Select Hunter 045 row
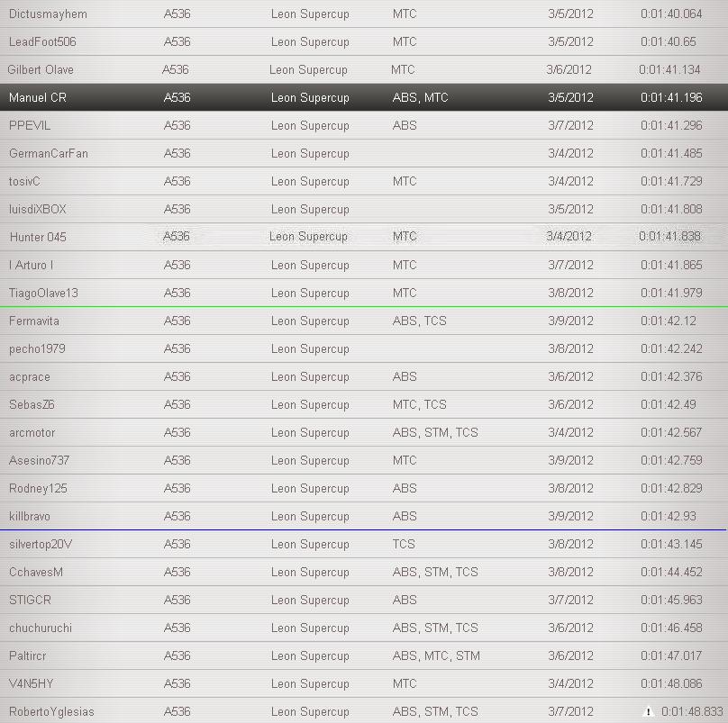This screenshot has height=723, width=728. (364, 237)
